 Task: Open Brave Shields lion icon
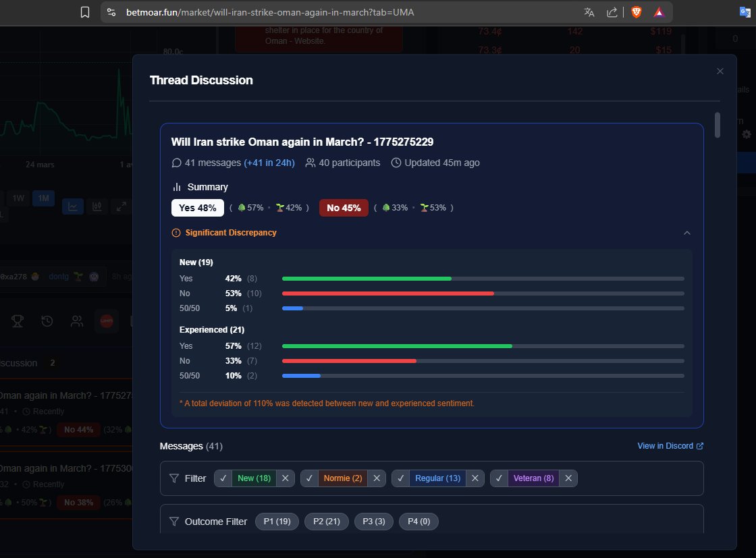tap(637, 13)
